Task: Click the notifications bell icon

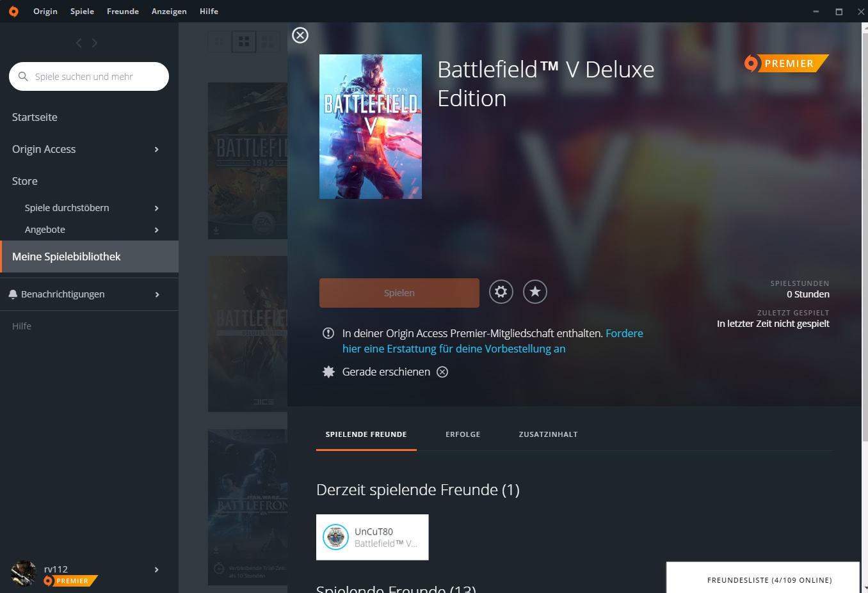Action: [x=13, y=294]
